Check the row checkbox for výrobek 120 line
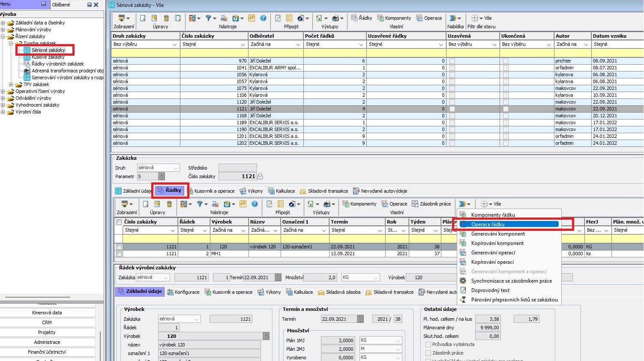Screen dimensions: 644x361 point(119,247)
